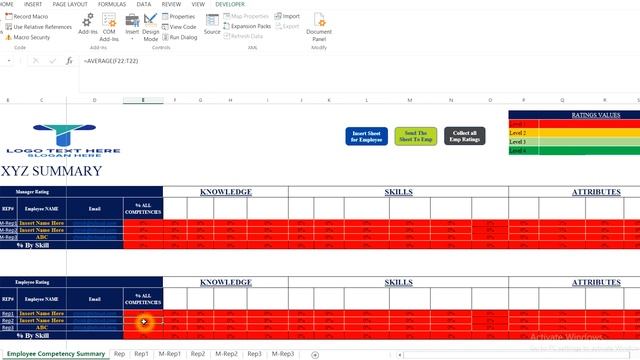Open COM Add-Ins
640x360 pixels.
[x=109, y=27]
